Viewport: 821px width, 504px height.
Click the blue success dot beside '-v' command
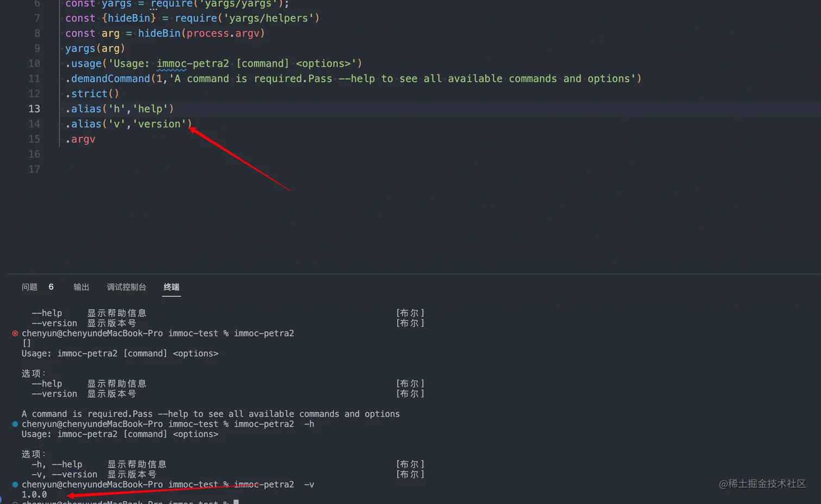15,484
